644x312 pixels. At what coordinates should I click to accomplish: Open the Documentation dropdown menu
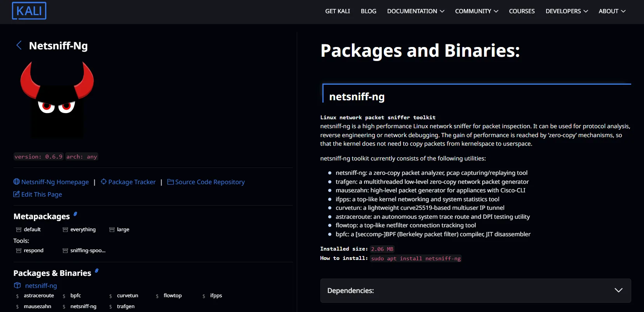pos(415,11)
